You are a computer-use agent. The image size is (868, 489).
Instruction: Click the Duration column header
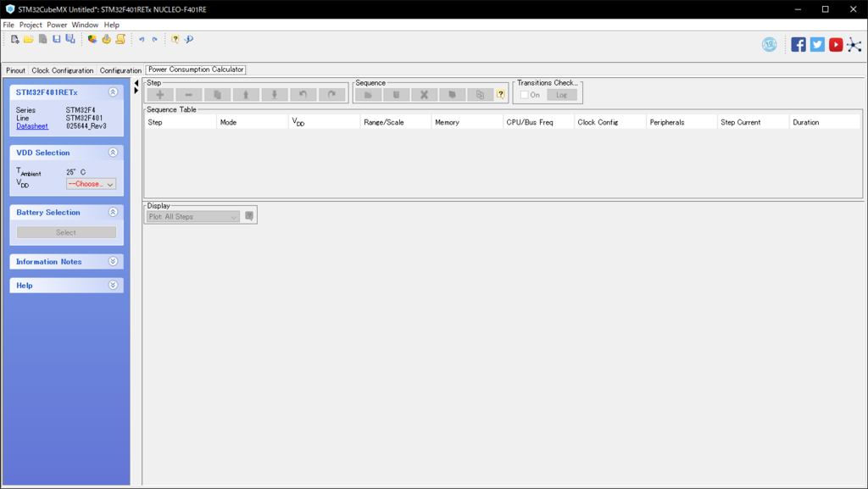[x=825, y=122]
